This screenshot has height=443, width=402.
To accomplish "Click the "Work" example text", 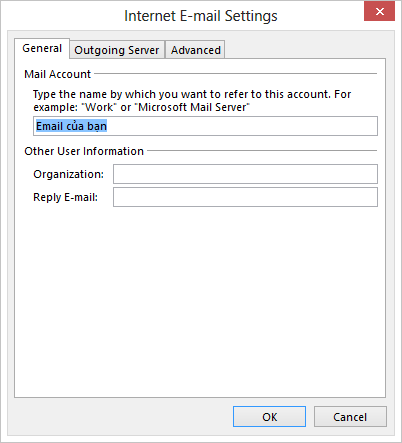I will [99, 107].
